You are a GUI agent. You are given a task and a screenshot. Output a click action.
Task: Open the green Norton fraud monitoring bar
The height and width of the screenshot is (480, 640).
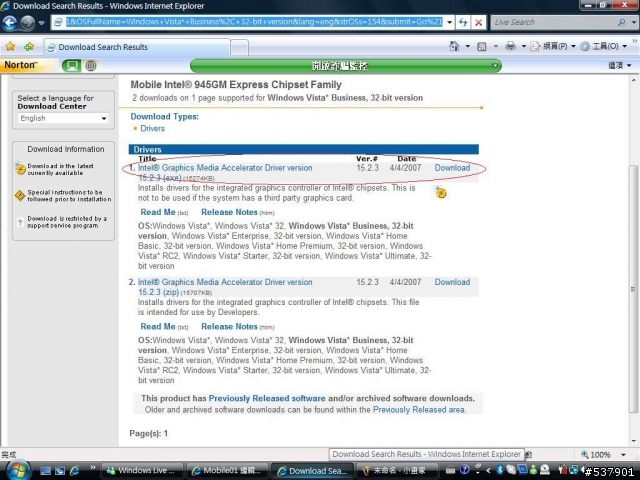[345, 65]
